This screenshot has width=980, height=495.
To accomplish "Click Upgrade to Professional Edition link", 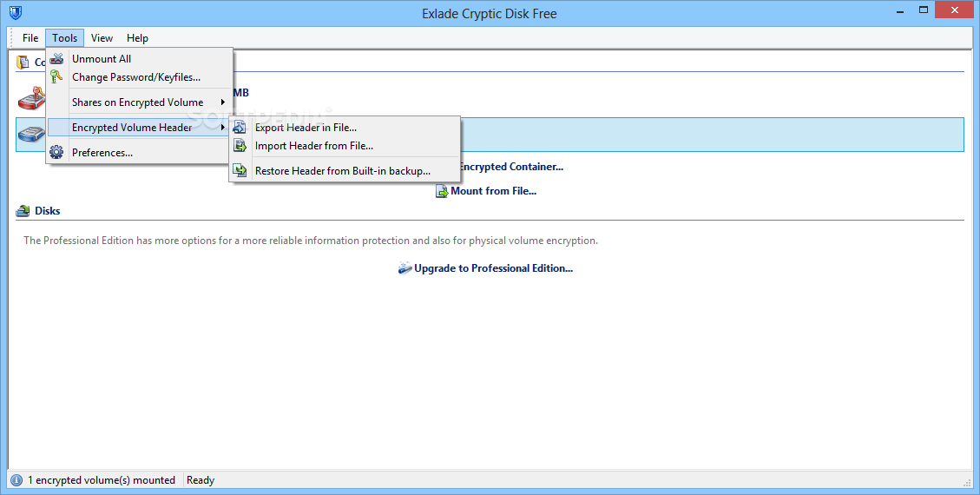I will click(x=493, y=268).
